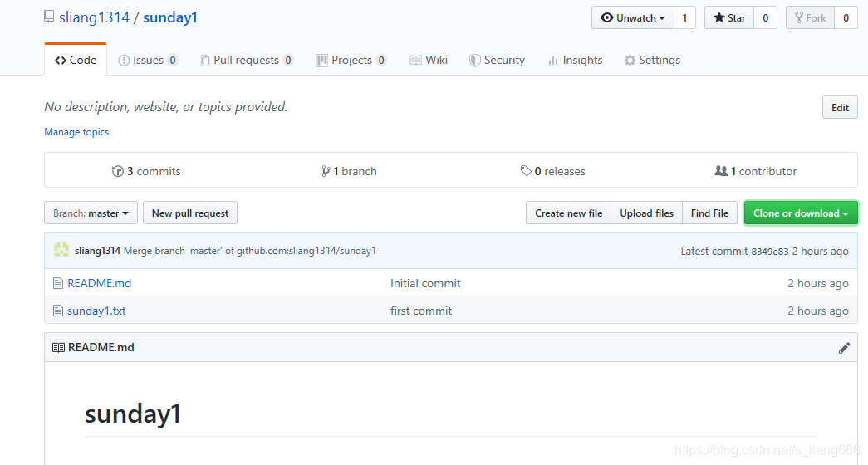Click the Pull requests count badge 0
This screenshot has width=868, height=465.
288,60
